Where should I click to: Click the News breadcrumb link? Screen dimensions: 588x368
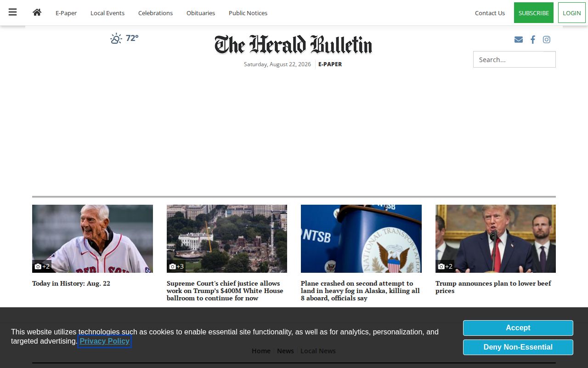point(285,351)
